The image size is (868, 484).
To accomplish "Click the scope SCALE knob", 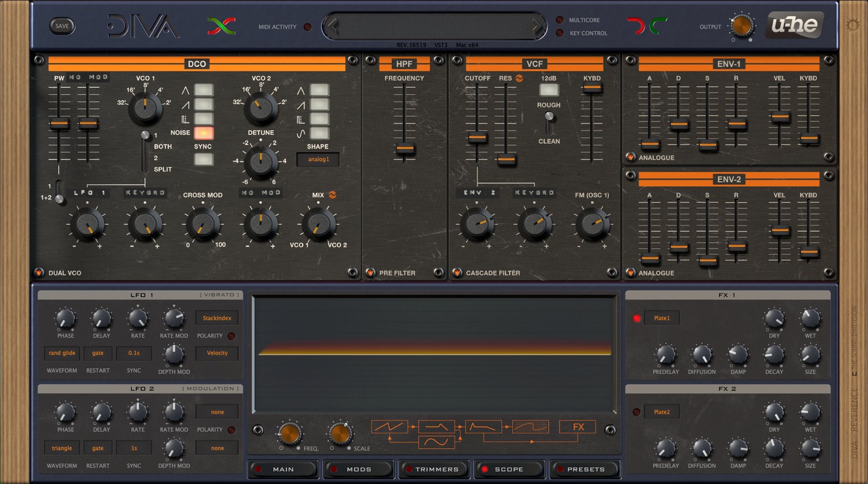I will pos(340,433).
